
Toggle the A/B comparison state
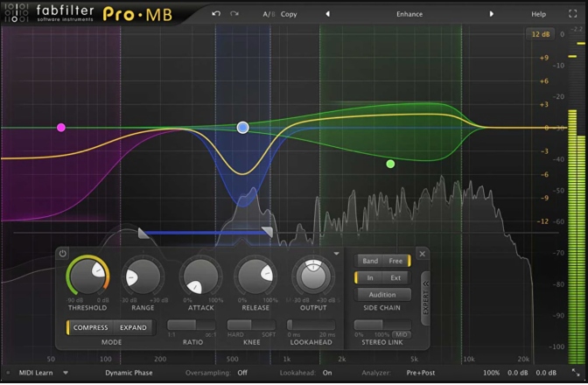tap(269, 14)
